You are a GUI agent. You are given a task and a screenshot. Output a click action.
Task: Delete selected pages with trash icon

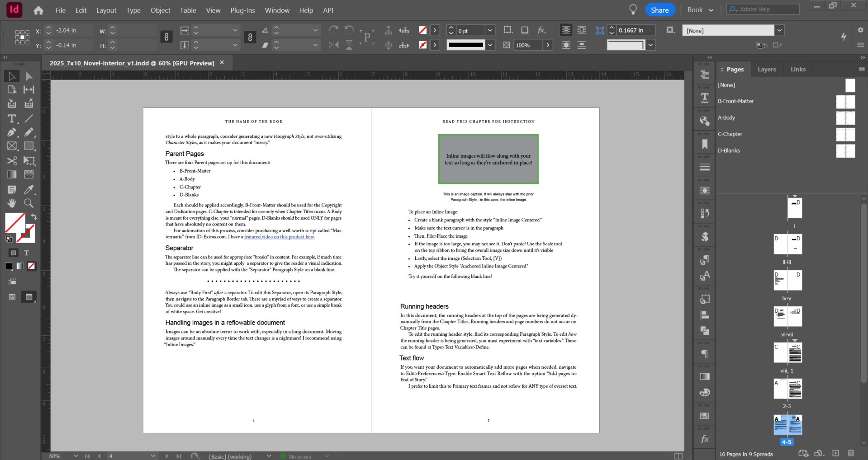pyautogui.click(x=851, y=453)
